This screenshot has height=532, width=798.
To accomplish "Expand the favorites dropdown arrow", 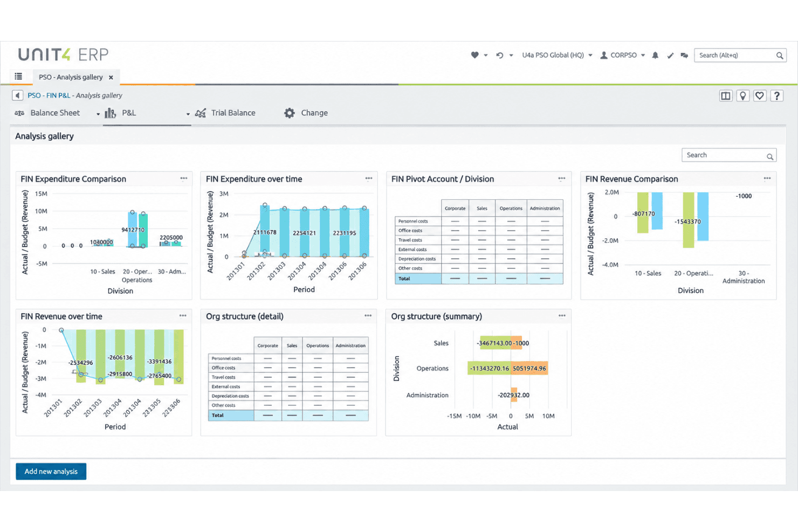I will pos(486,56).
